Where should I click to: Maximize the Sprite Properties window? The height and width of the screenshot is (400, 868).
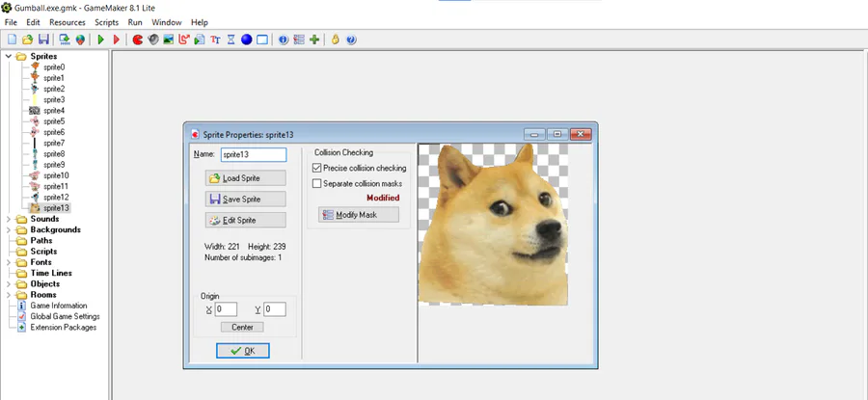[x=557, y=134]
